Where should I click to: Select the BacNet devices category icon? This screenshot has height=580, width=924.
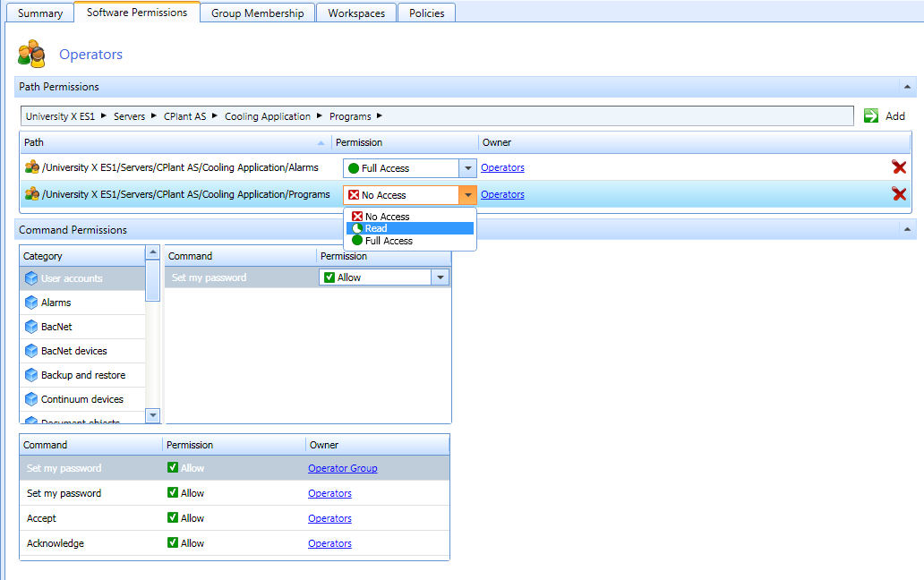click(x=31, y=351)
